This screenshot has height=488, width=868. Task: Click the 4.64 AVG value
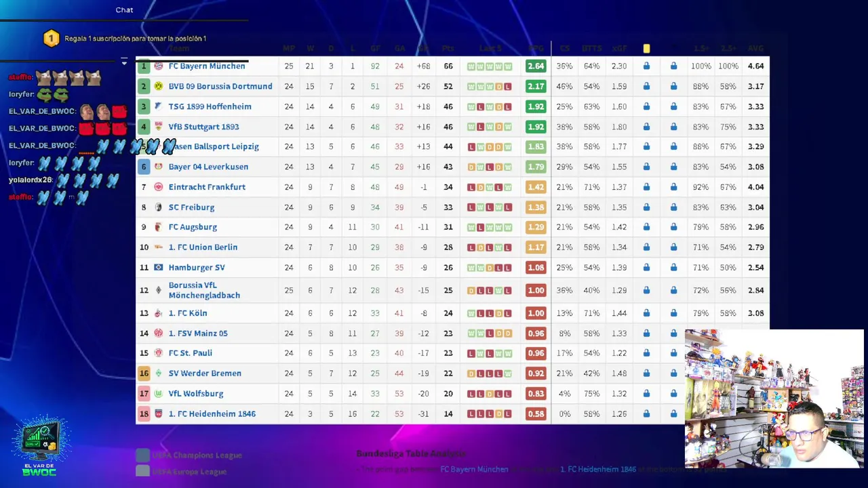click(x=755, y=66)
